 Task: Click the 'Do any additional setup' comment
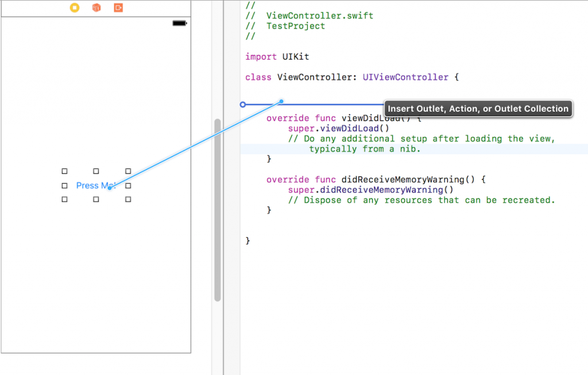(x=421, y=139)
